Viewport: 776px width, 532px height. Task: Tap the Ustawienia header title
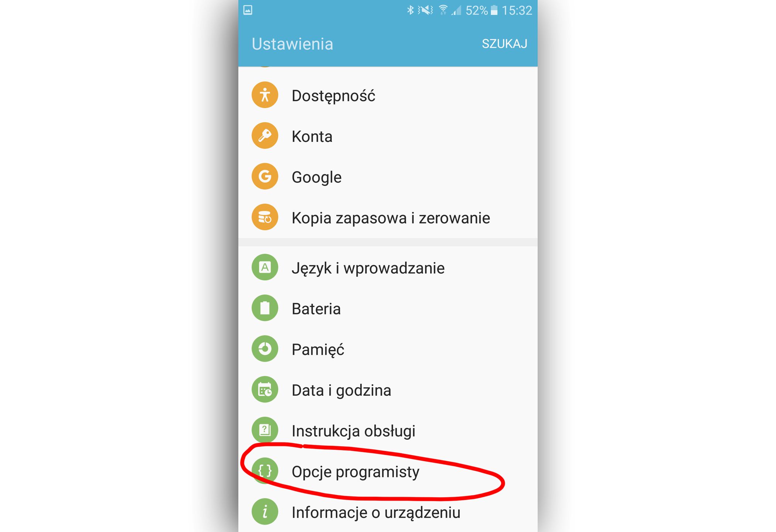(292, 44)
